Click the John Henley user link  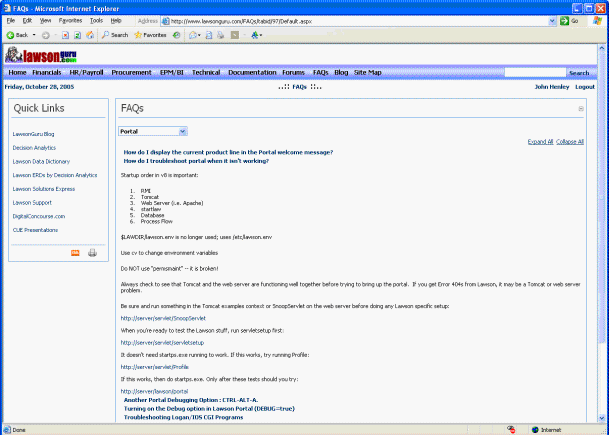tap(552, 87)
